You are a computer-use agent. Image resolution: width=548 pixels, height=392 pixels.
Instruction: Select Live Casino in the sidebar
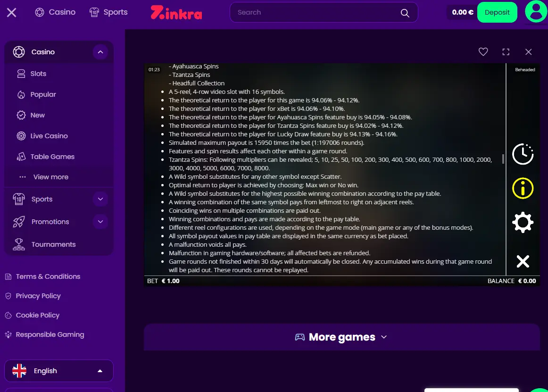pyautogui.click(x=49, y=136)
